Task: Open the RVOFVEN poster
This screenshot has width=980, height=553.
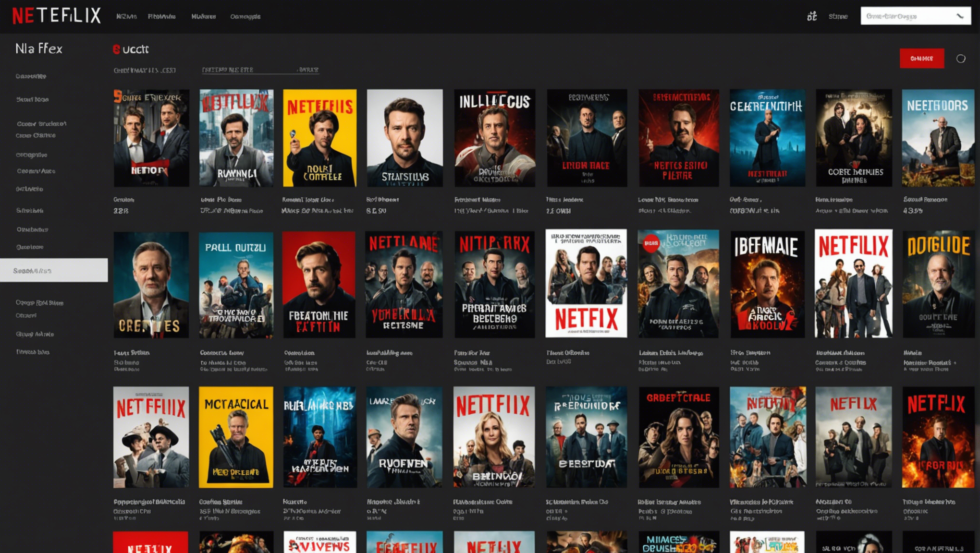Action: pyautogui.click(x=404, y=437)
